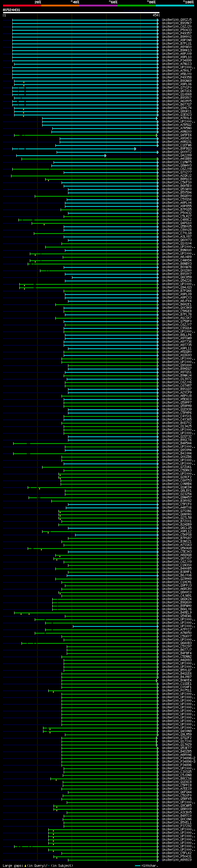The height and width of the screenshot is (868, 197).
Task: Click the green ~80% identity legend bar
Action: pos(137,6)
